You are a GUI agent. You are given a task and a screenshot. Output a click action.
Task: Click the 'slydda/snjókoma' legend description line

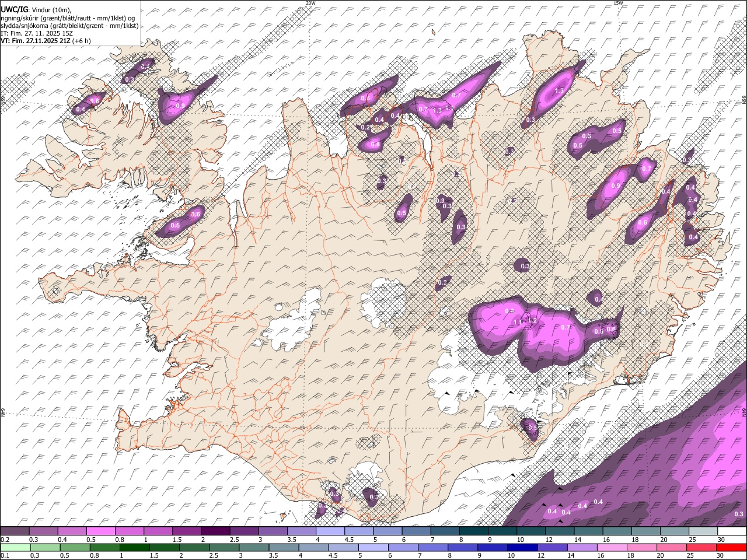point(69,26)
